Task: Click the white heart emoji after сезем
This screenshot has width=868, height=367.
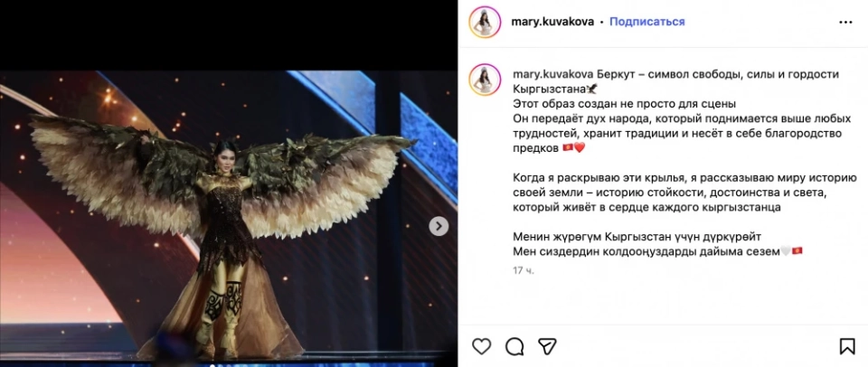Action: click(786, 251)
